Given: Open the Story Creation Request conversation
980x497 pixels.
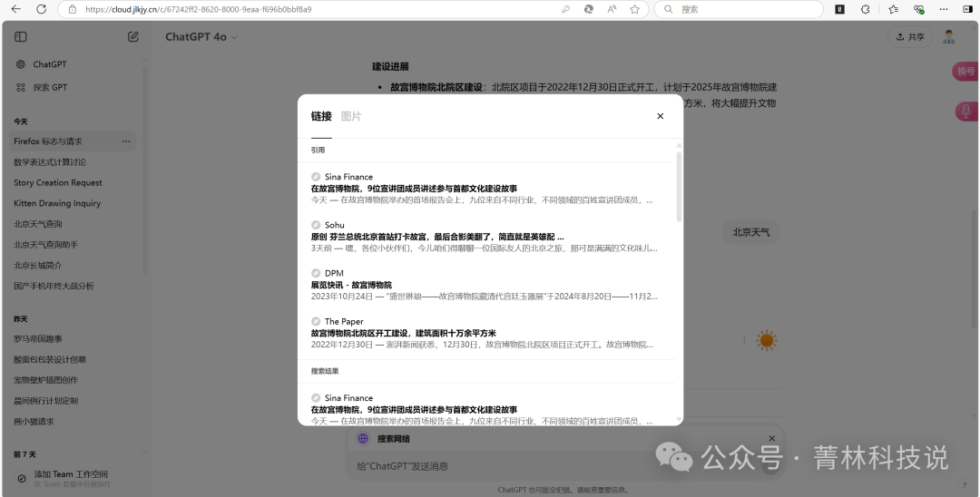Looking at the screenshot, I should coord(58,182).
